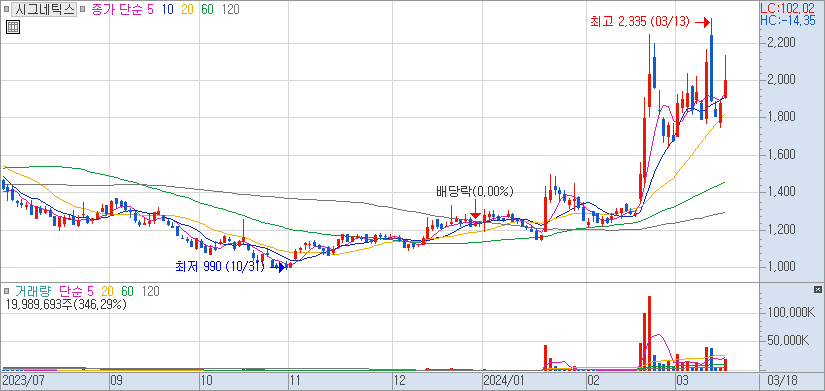Viewport: 825px width, 391px height.
Task: Click the 09 month label on date axis
Action: (117, 380)
